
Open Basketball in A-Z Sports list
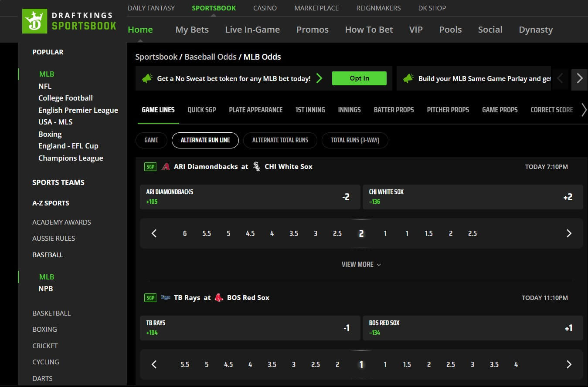[51, 313]
